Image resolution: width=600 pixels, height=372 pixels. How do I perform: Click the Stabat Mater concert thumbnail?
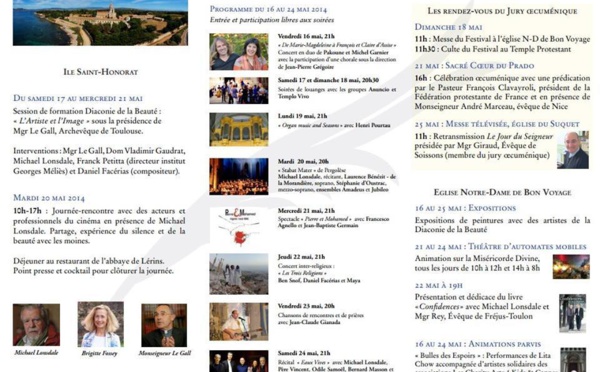pos(239,176)
